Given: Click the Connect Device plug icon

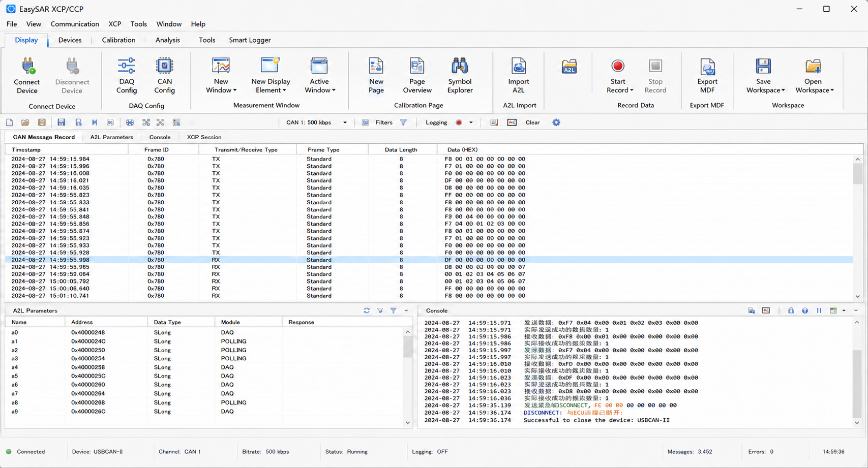Looking at the screenshot, I should pyautogui.click(x=27, y=67).
